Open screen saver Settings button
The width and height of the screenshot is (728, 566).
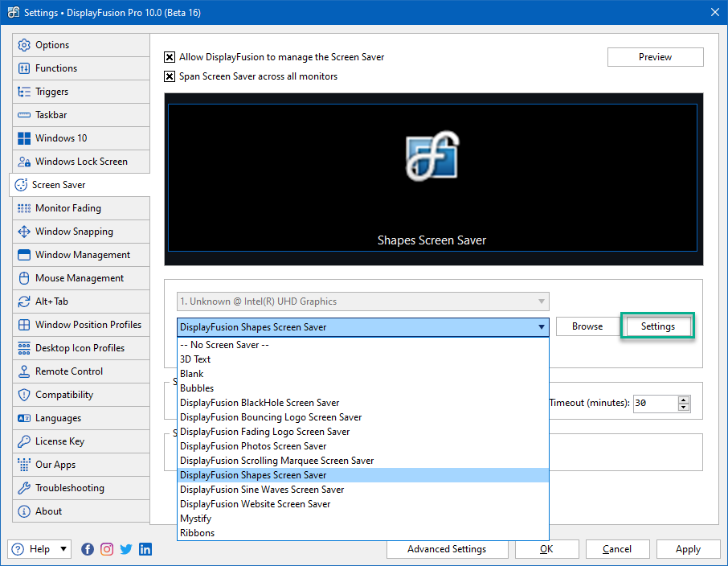coord(658,326)
